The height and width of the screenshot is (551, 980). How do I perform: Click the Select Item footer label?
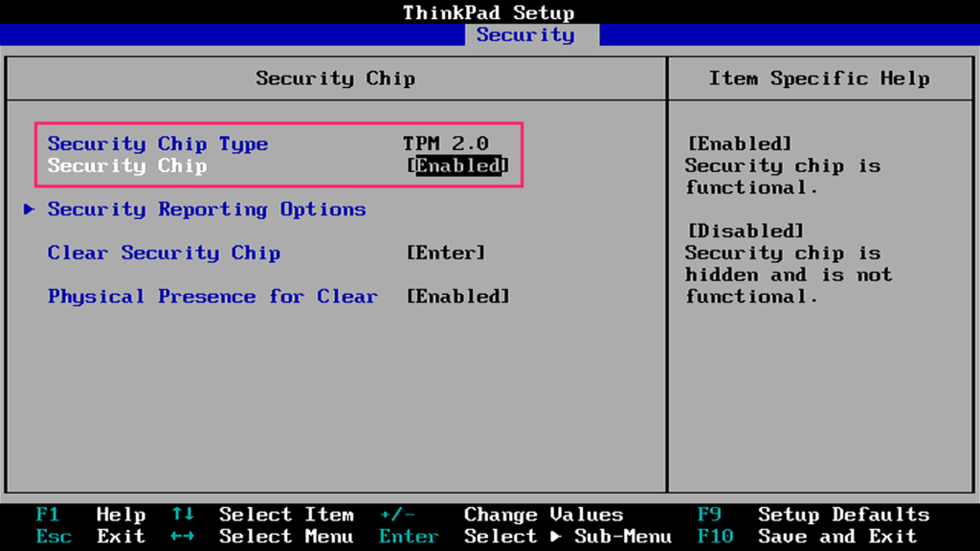tap(287, 515)
